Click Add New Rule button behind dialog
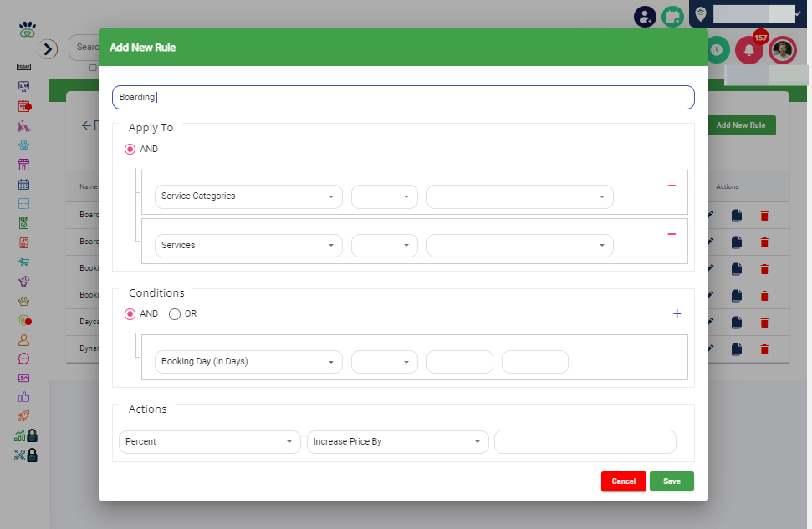The height and width of the screenshot is (529, 812). (x=742, y=125)
